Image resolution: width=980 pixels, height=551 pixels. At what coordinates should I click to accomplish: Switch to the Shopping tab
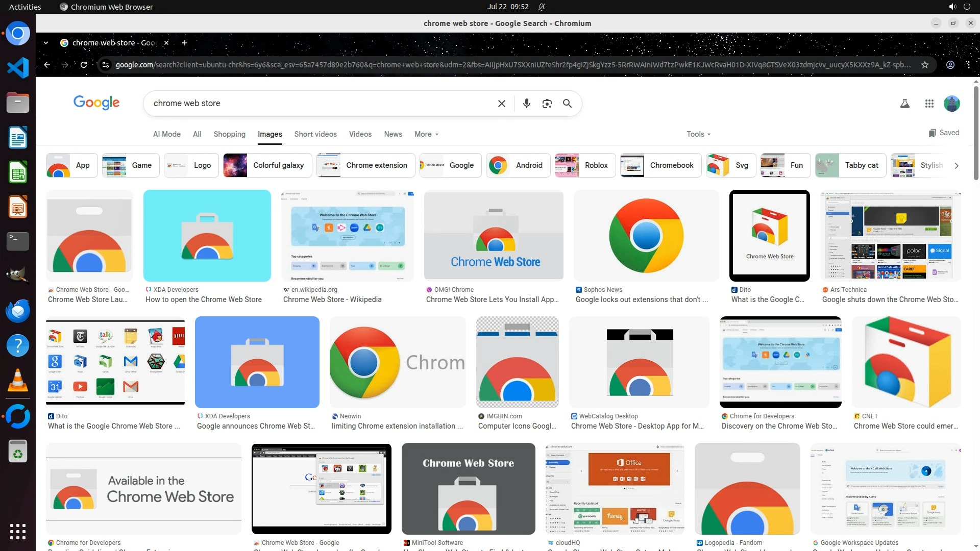point(229,134)
